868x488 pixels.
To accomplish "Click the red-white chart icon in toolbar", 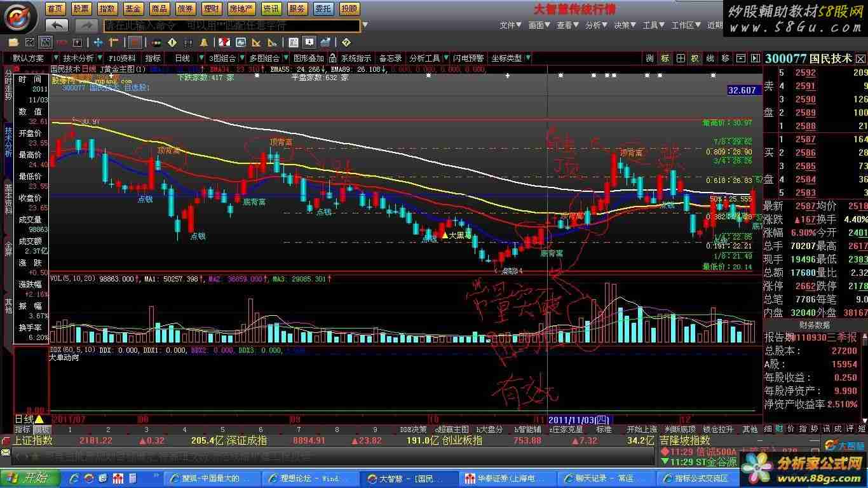I will (x=224, y=43).
